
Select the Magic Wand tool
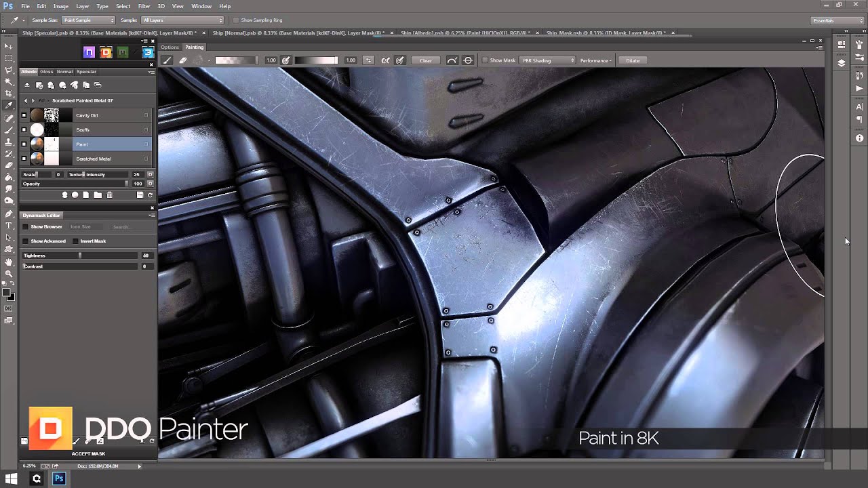[x=9, y=82]
